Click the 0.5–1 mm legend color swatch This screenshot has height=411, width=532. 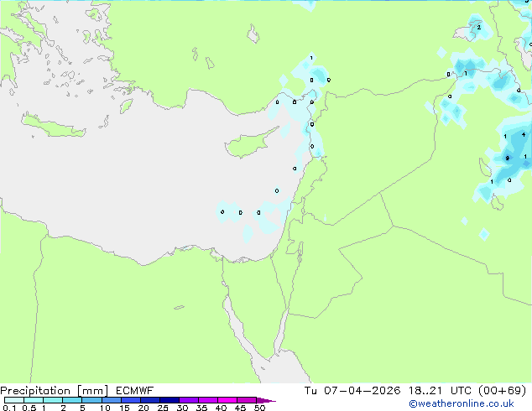(x=34, y=400)
